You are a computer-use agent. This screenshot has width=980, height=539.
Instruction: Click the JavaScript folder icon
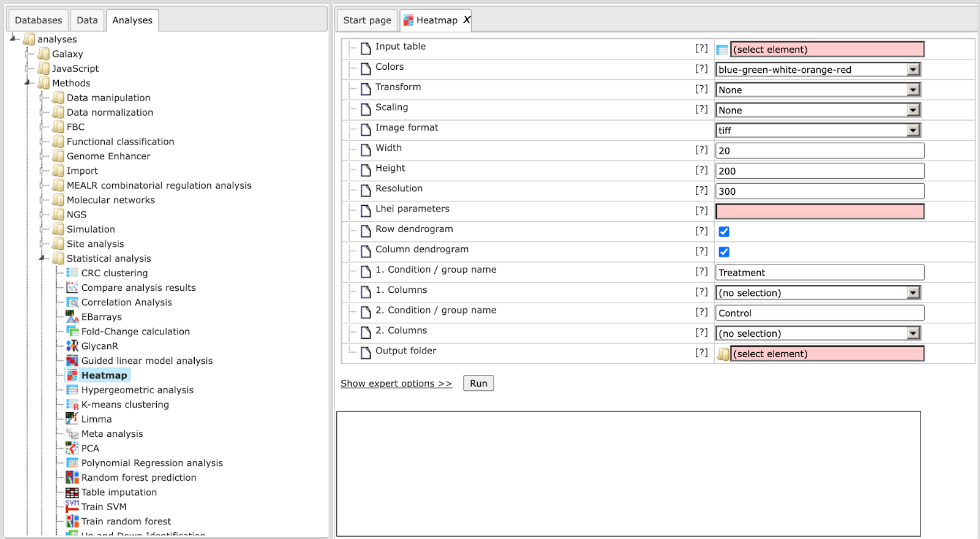click(43, 69)
